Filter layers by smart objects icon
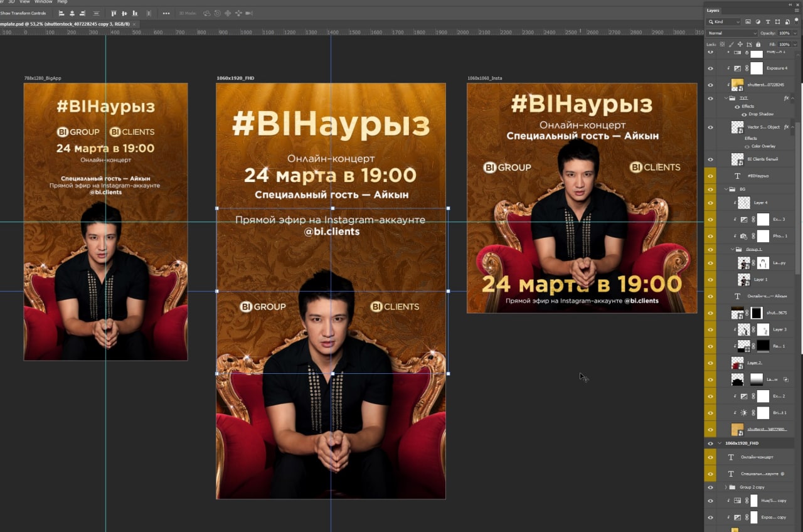Screen dimensions: 803x532 [x=787, y=22]
